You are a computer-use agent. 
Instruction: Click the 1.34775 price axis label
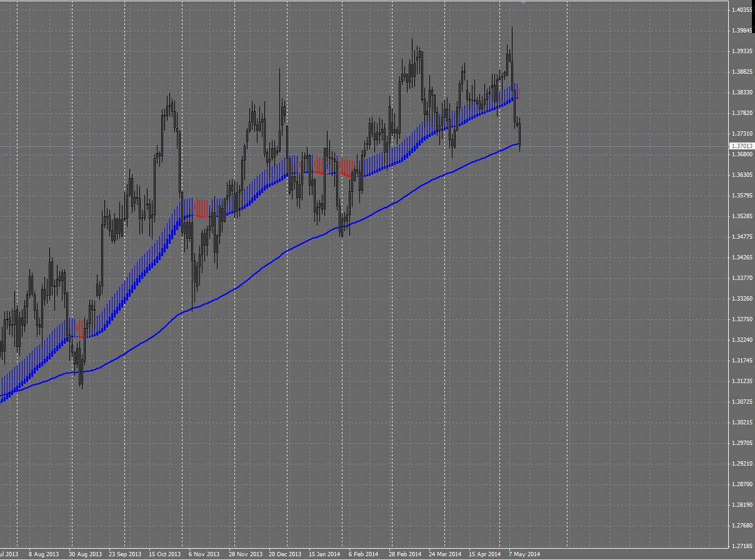[x=742, y=237]
